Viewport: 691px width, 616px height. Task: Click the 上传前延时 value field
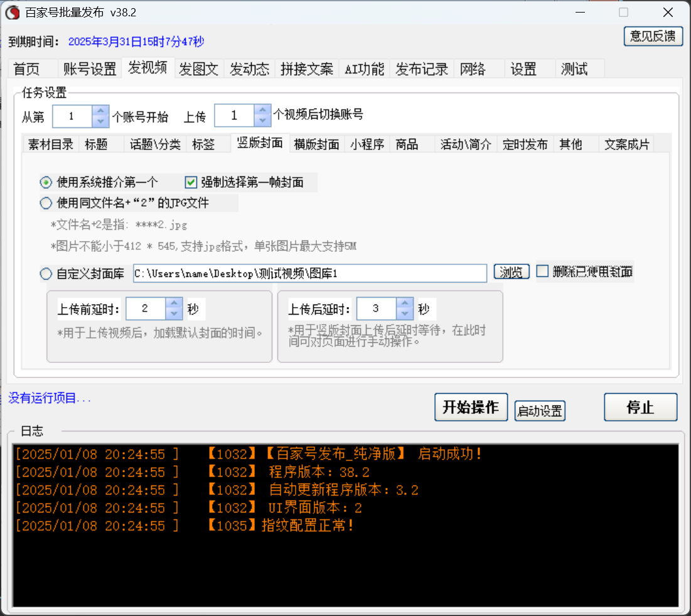point(146,309)
